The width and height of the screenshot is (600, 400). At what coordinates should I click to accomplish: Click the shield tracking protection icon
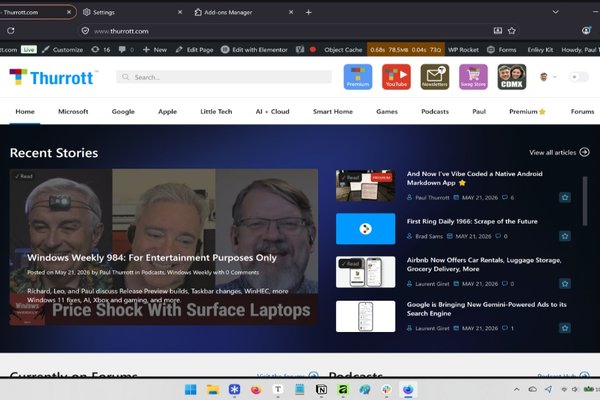[85, 31]
